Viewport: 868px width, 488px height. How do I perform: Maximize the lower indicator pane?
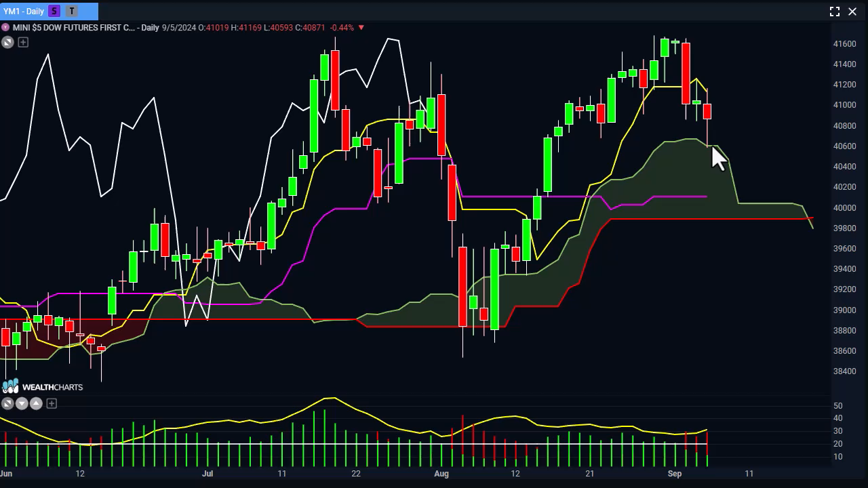pos(7,403)
